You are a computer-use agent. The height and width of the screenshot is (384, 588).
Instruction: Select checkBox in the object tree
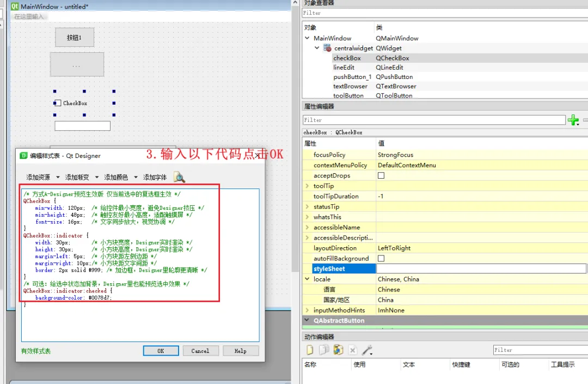[x=347, y=58]
